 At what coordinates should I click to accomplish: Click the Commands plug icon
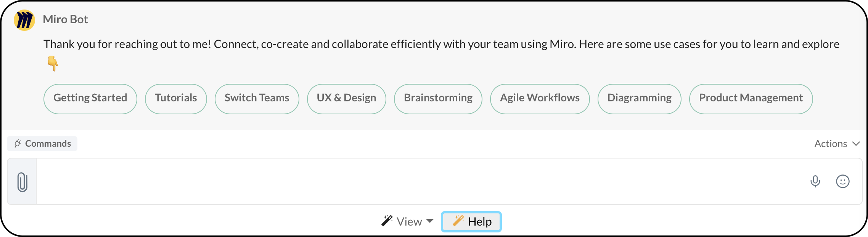click(18, 144)
